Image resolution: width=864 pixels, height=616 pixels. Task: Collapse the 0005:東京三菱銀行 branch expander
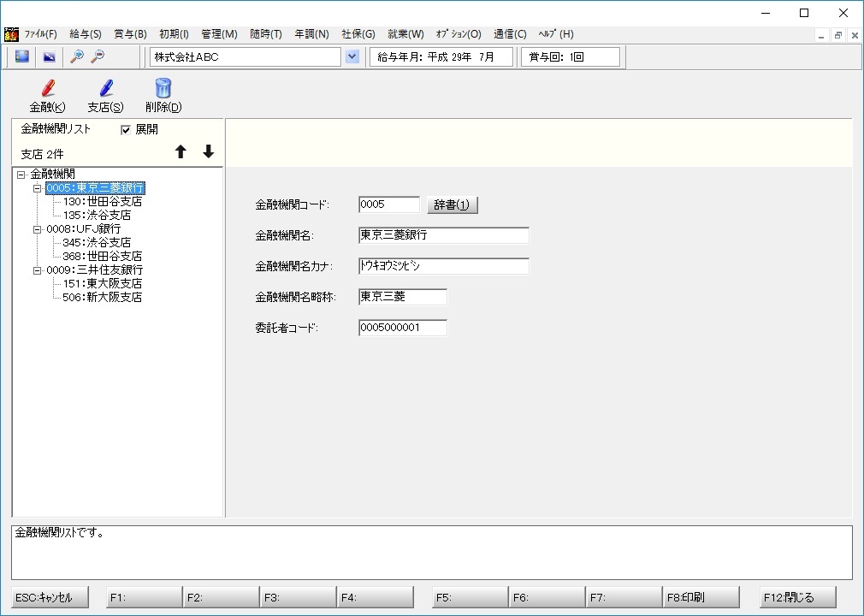coord(37,188)
